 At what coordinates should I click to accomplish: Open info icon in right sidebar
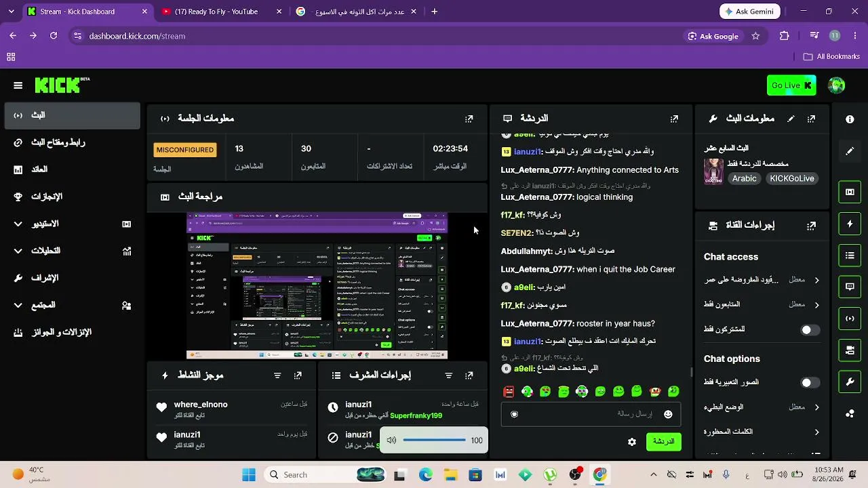(x=850, y=119)
